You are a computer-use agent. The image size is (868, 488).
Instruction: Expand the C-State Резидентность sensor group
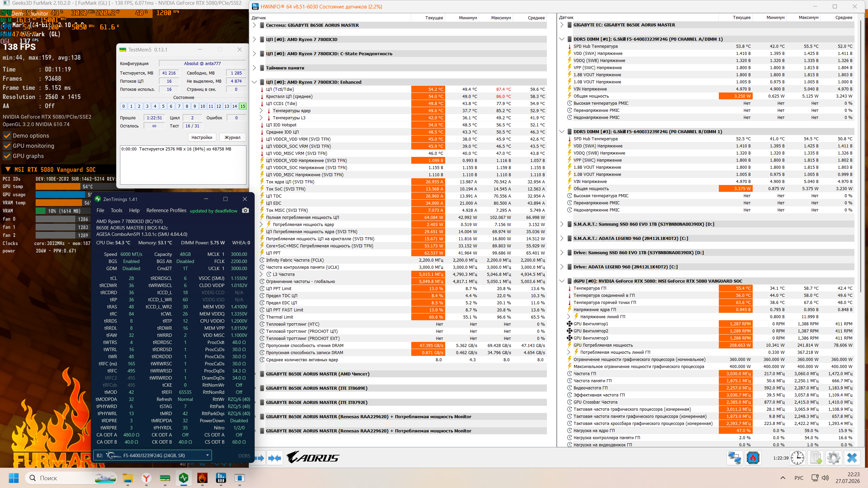point(255,54)
